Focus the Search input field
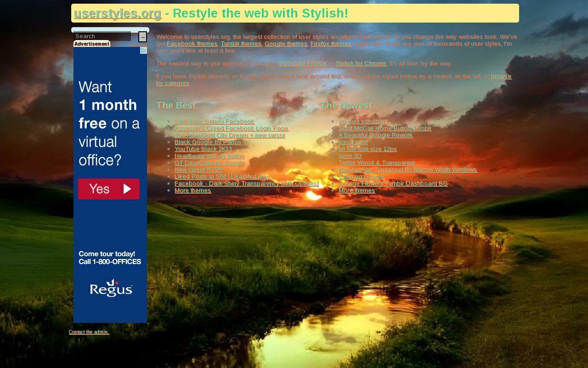 tap(102, 36)
